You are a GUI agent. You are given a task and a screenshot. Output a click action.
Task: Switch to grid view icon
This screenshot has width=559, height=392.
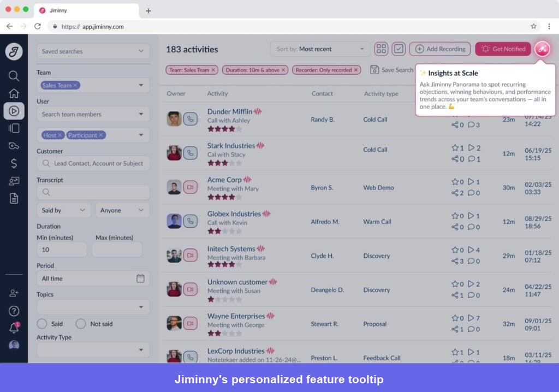click(x=381, y=49)
